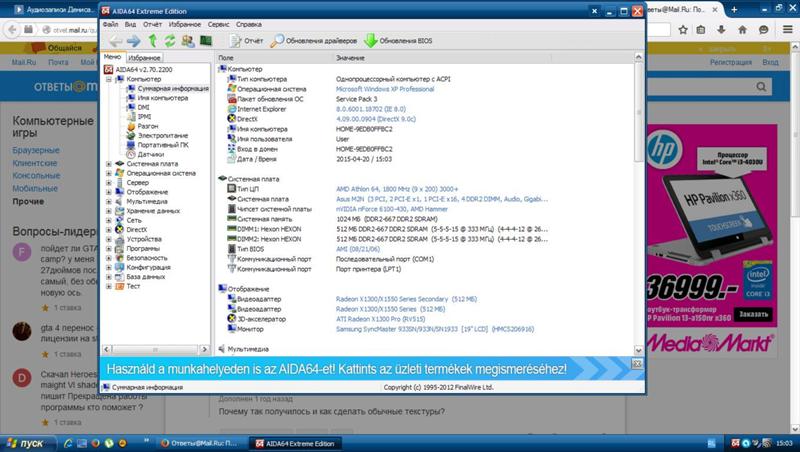This screenshot has height=452, width=800.
Task: Select Устройства in the tree
Action: tap(144, 239)
